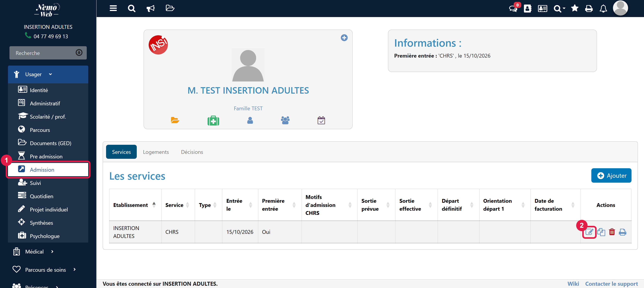Duplicate the CHRS service row
This screenshot has height=288, width=644.
pyautogui.click(x=601, y=232)
